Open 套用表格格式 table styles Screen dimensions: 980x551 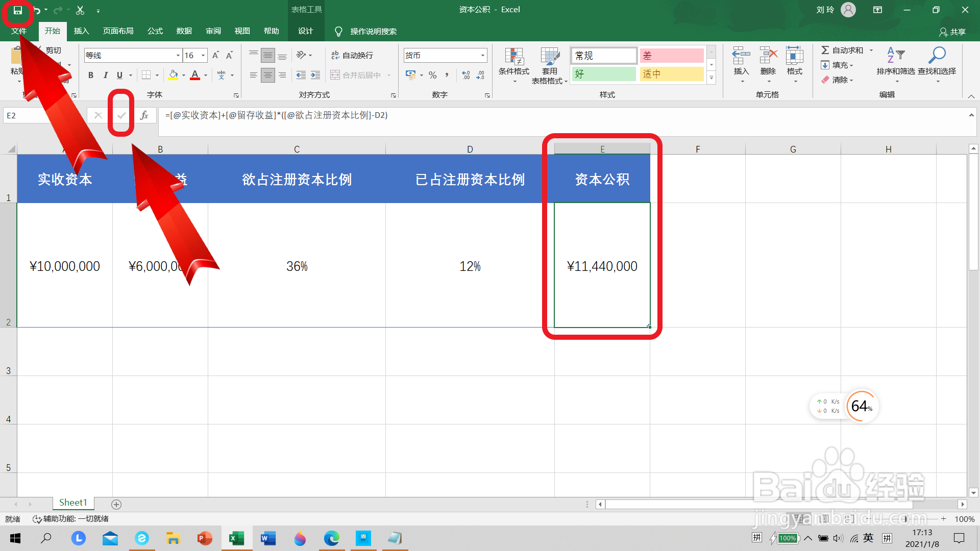(550, 65)
